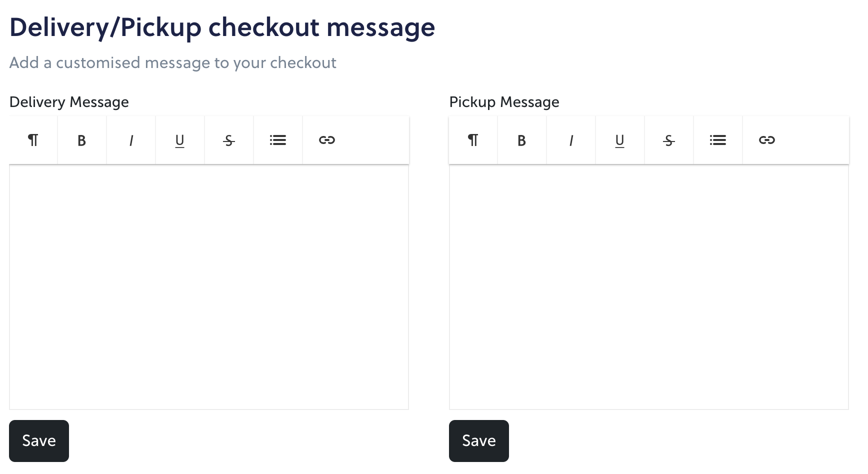
Task: Save the Delivery Message
Action: coord(39,441)
